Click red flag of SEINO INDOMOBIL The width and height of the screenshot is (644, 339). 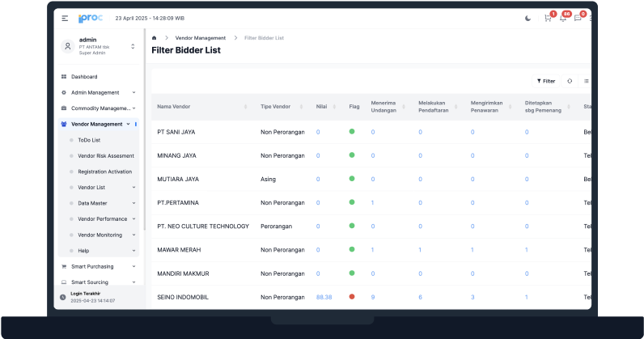click(352, 297)
